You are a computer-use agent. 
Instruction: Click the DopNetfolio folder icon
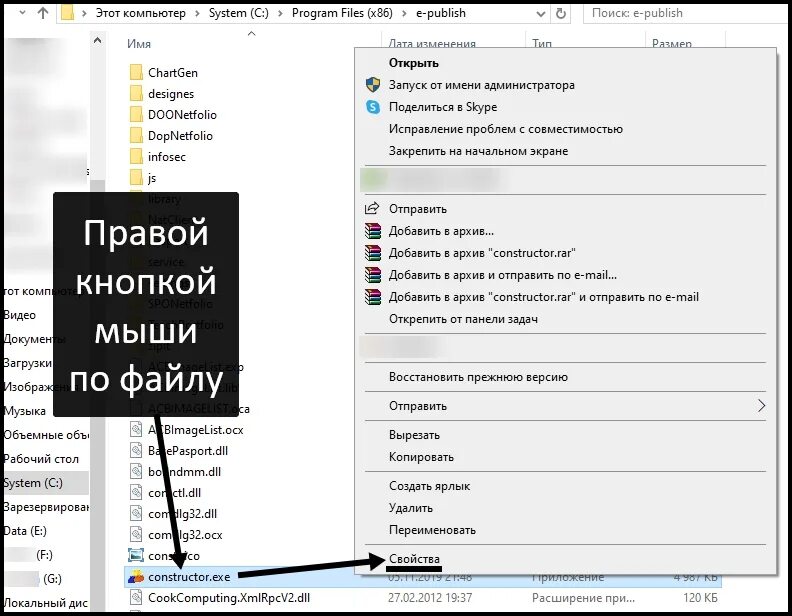(136, 136)
